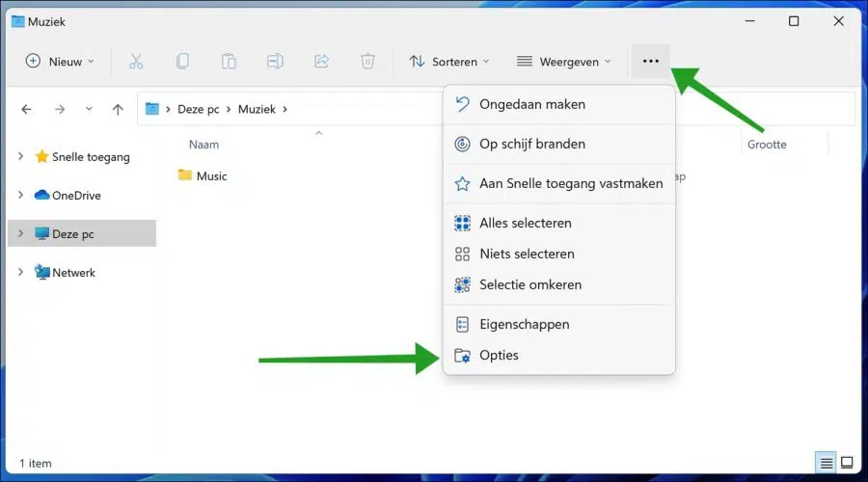This screenshot has width=868, height=482.
Task: Click the Eigenschappen icon in menu
Action: [x=462, y=324]
